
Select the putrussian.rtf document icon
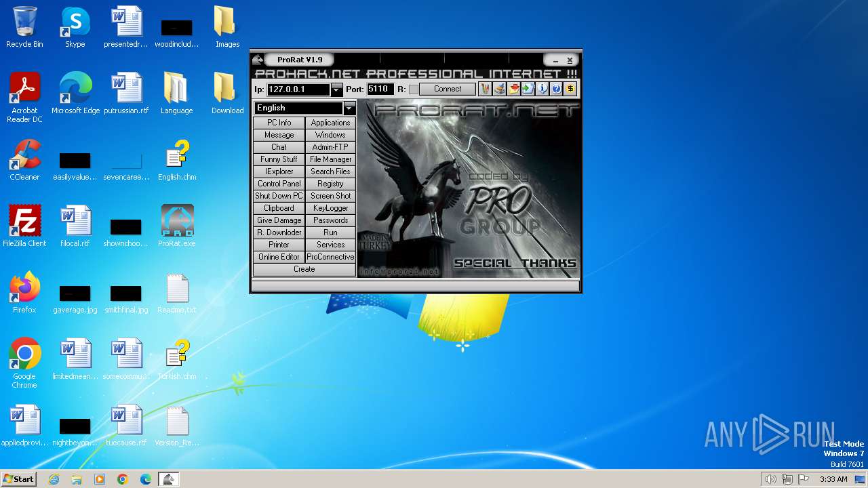[x=126, y=94]
